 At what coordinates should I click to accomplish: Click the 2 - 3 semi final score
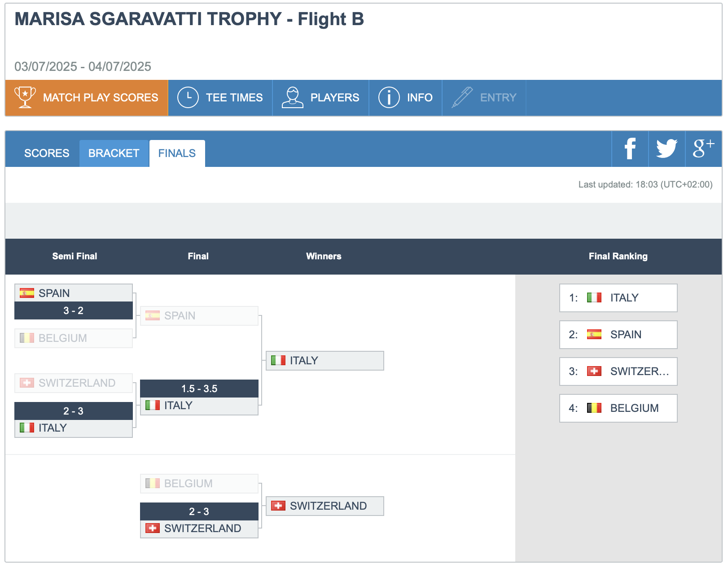coord(74,411)
